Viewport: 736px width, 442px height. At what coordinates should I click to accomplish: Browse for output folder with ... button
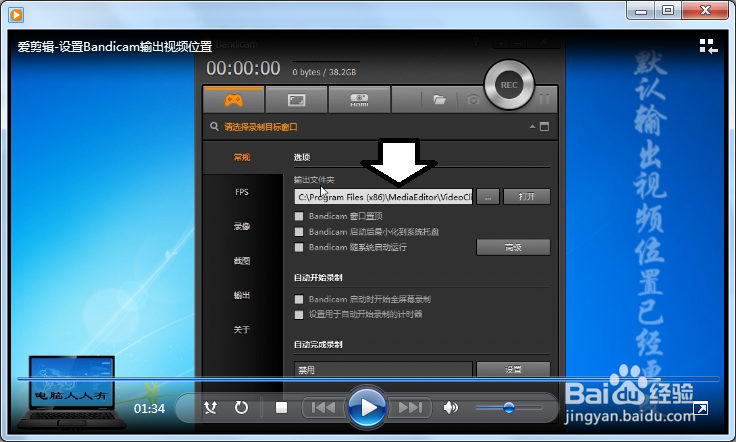point(488,197)
